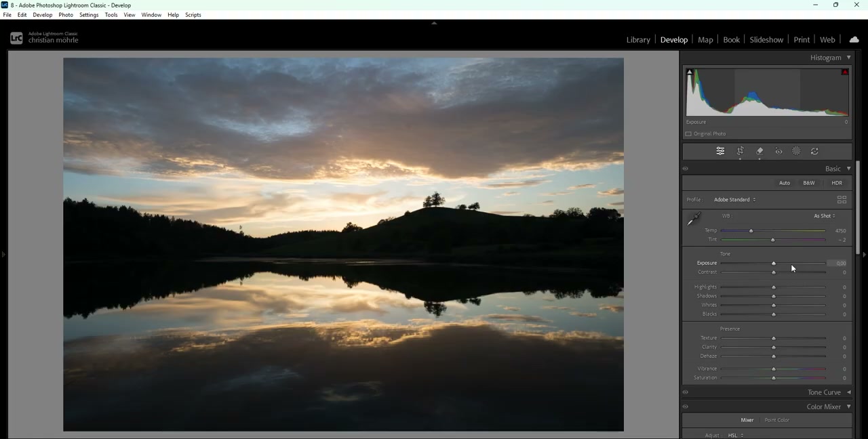Screen dimensions: 868x439
Task: Open the Profile Browser grid icon
Action: pos(842,200)
